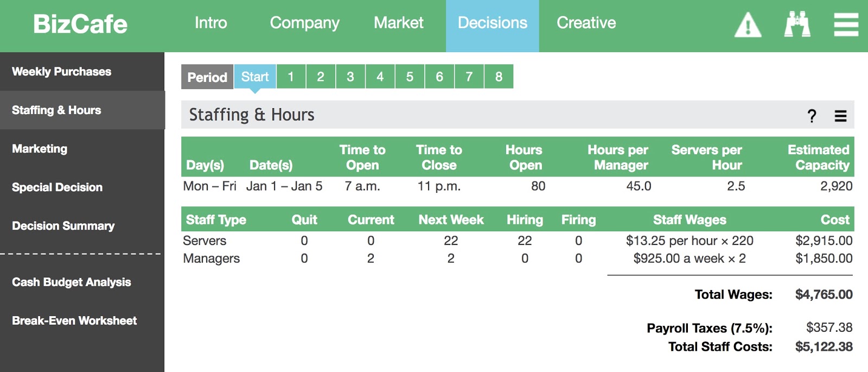Open the Weekly Purchases section
The image size is (868, 372).
[x=62, y=71]
